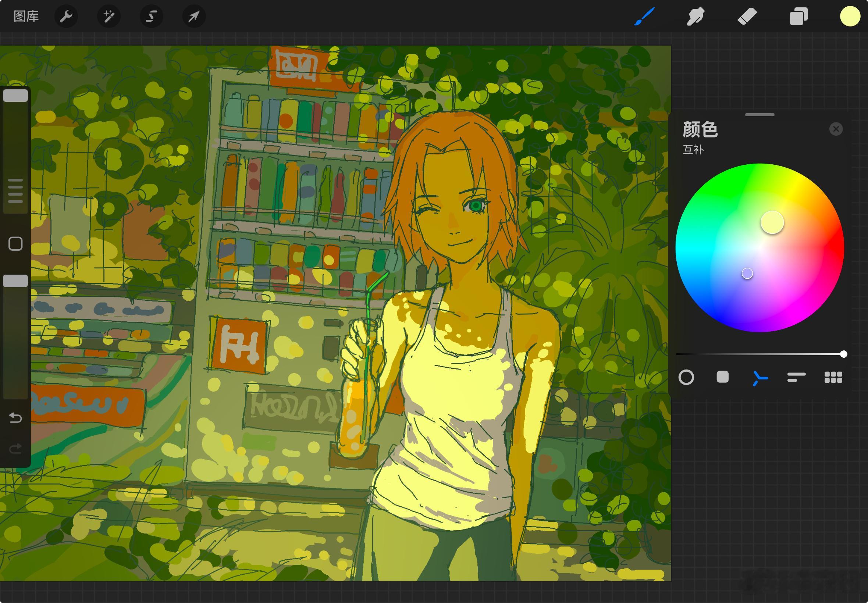Tap the active color circle
Viewport: 868px width, 603px height.
pos(850,16)
